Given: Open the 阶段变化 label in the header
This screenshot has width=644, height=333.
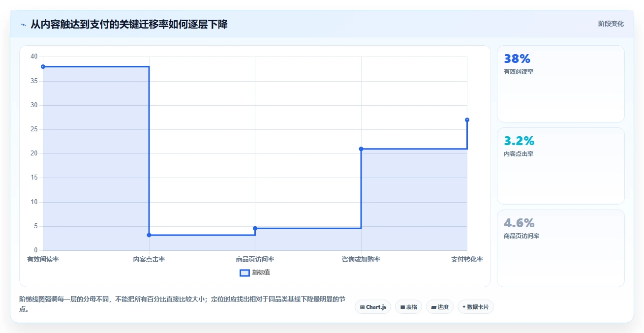Looking at the screenshot, I should click(611, 24).
